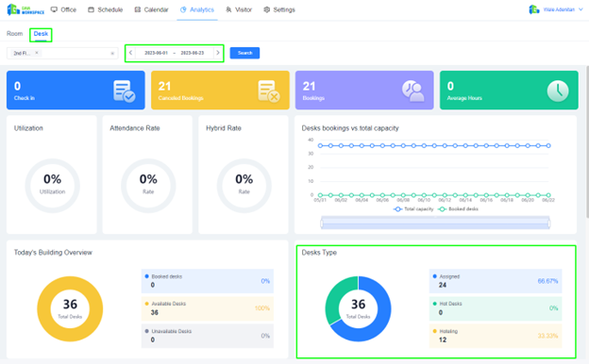Clear the floor selection field
The width and height of the screenshot is (589, 364).
pos(112,54)
